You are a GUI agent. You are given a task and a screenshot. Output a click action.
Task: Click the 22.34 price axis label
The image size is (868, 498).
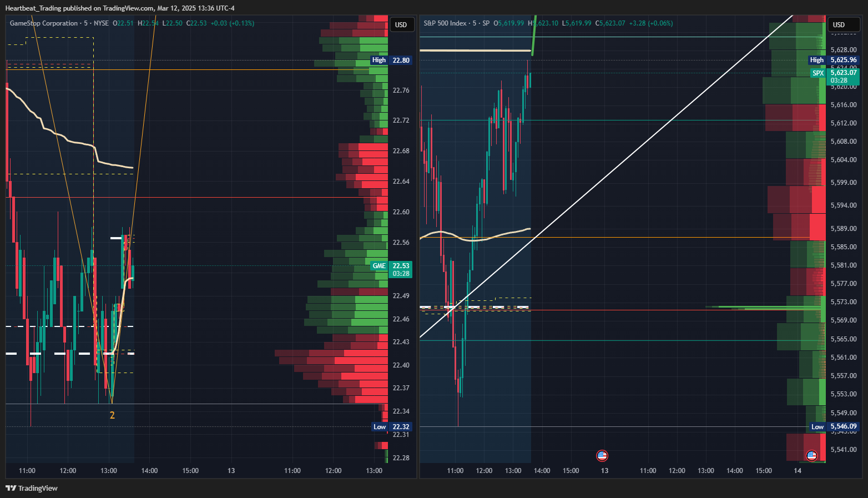[x=401, y=411]
